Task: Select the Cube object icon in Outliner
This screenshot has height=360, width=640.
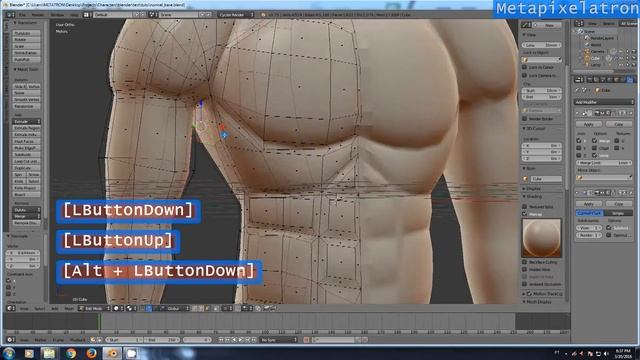Action: pos(587,58)
